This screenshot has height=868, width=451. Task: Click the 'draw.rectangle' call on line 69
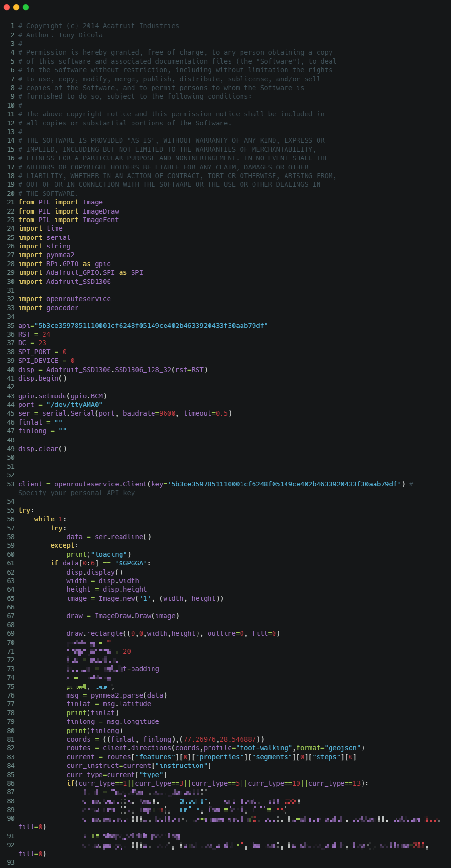tap(94, 633)
